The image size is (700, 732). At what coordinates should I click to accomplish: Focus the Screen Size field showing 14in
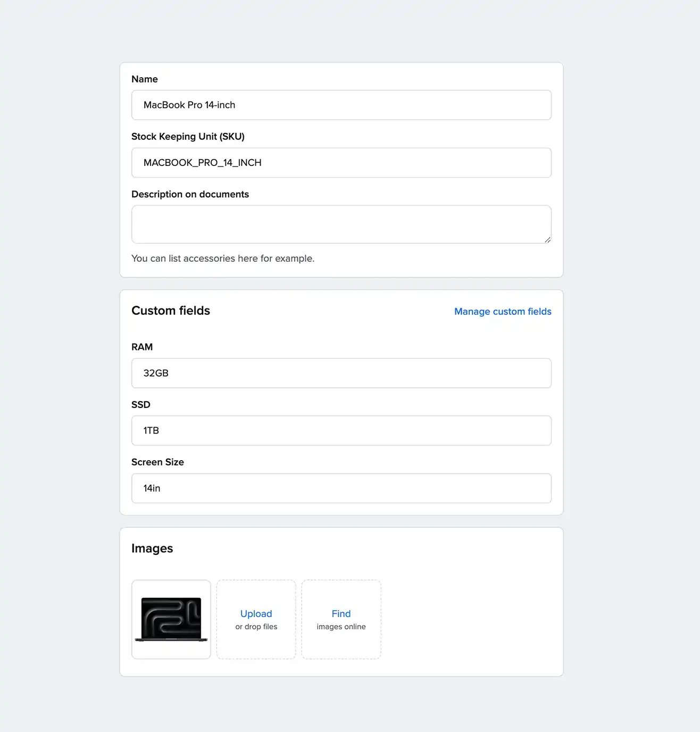tap(340, 488)
